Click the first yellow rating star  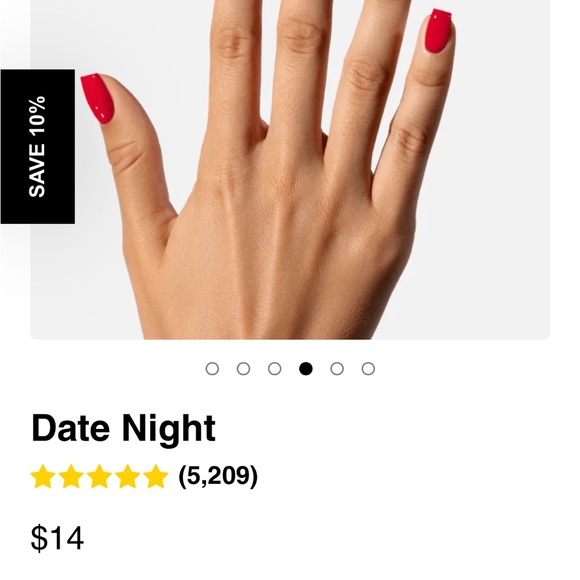[x=43, y=476]
